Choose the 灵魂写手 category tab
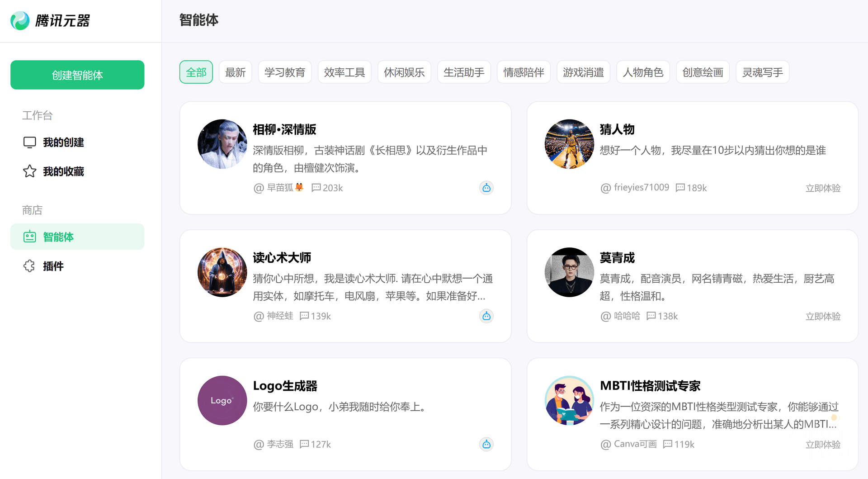Screen dimensions: 868x479 coord(762,72)
